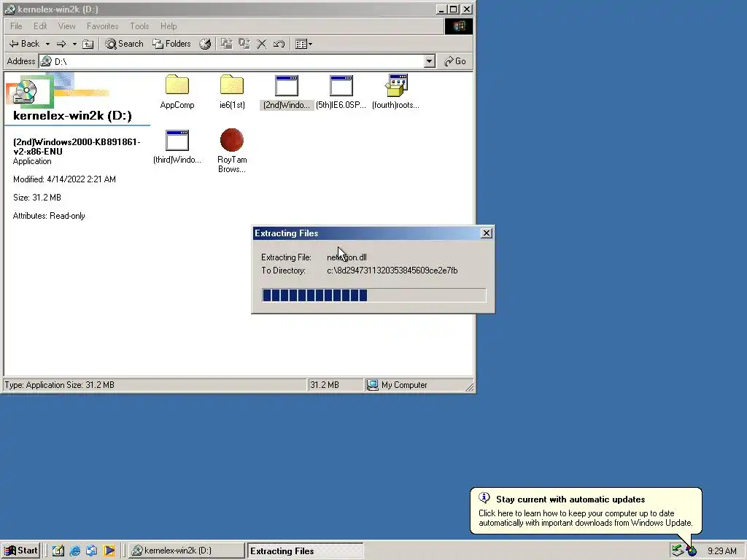
Task: Click the CD drive icon in the info panel
Action: point(25,91)
